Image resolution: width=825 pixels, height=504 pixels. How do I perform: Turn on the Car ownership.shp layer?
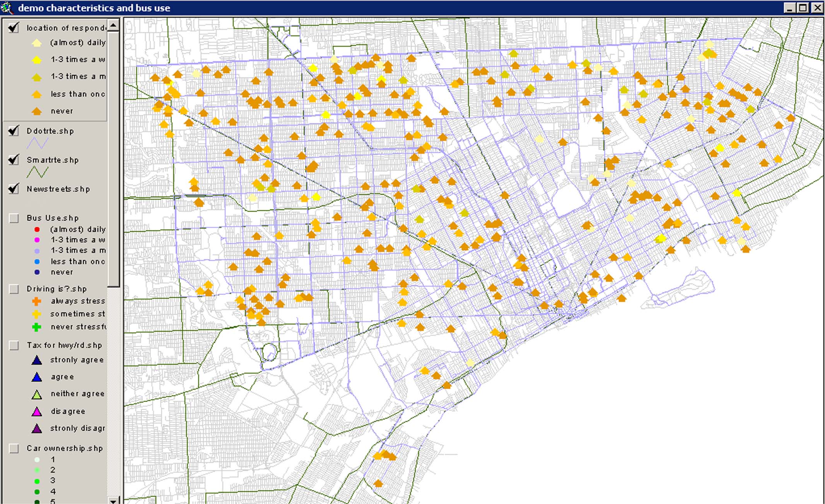click(x=14, y=448)
